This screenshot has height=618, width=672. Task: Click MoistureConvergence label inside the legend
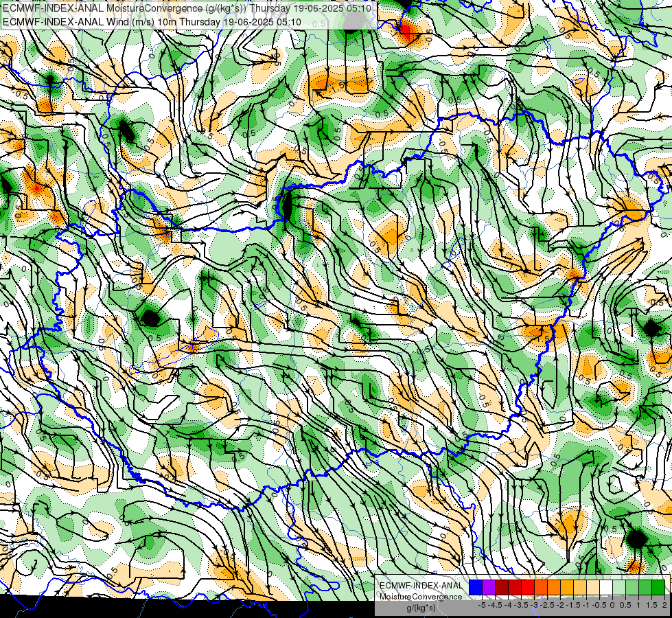pos(421,597)
